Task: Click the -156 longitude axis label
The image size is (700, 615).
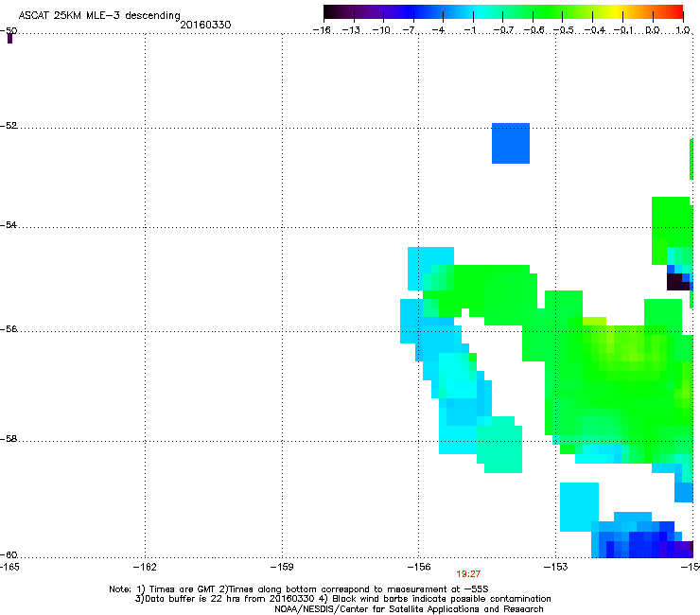Action: coord(419,567)
